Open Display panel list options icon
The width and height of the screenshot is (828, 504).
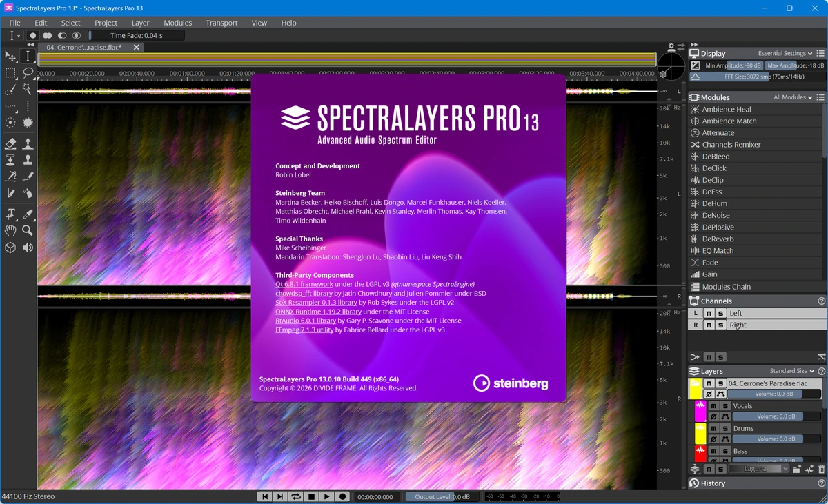click(820, 53)
